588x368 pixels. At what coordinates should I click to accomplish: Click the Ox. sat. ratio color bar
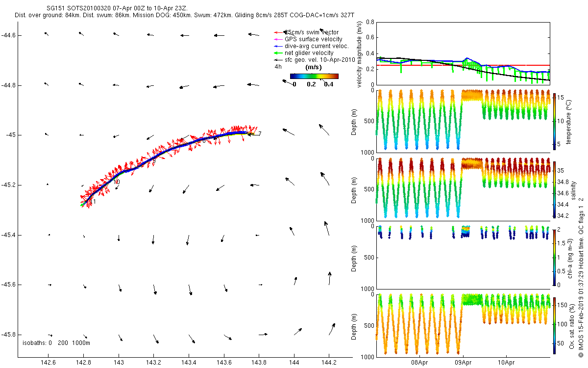[x=555, y=325]
